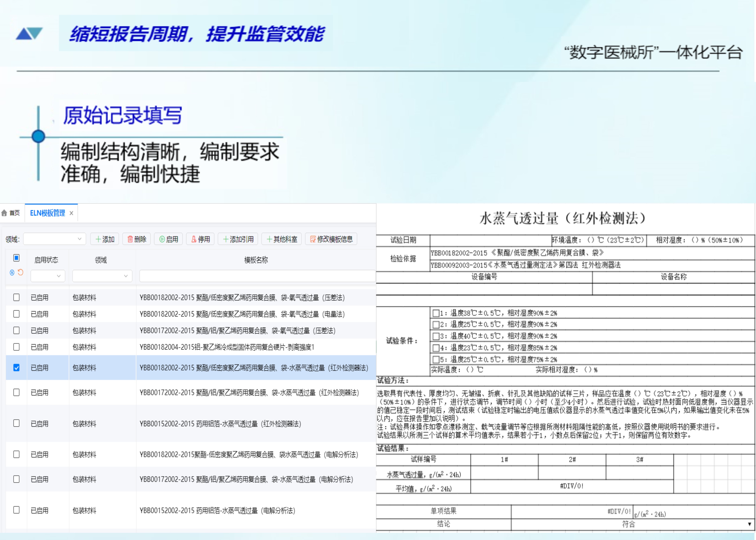The height and width of the screenshot is (540, 756).
Task: Check the YBB00172002 氧气透过量 (压差法) row
Action: click(x=16, y=331)
